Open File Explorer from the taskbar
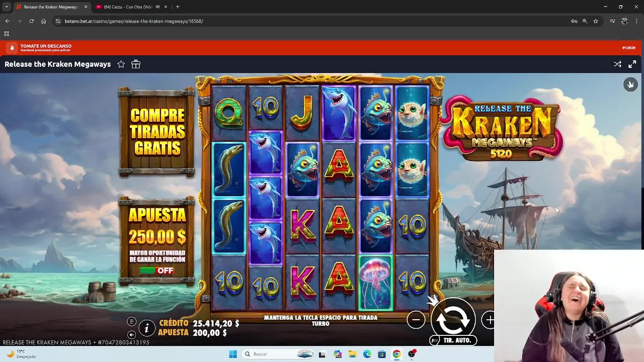The image size is (644, 362). (x=352, y=354)
